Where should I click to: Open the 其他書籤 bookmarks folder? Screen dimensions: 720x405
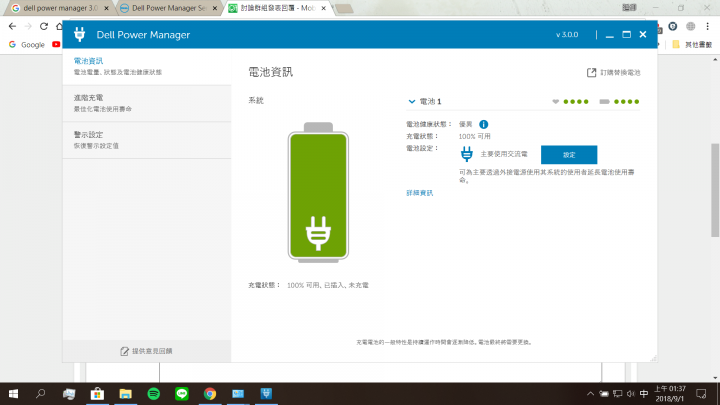point(692,45)
